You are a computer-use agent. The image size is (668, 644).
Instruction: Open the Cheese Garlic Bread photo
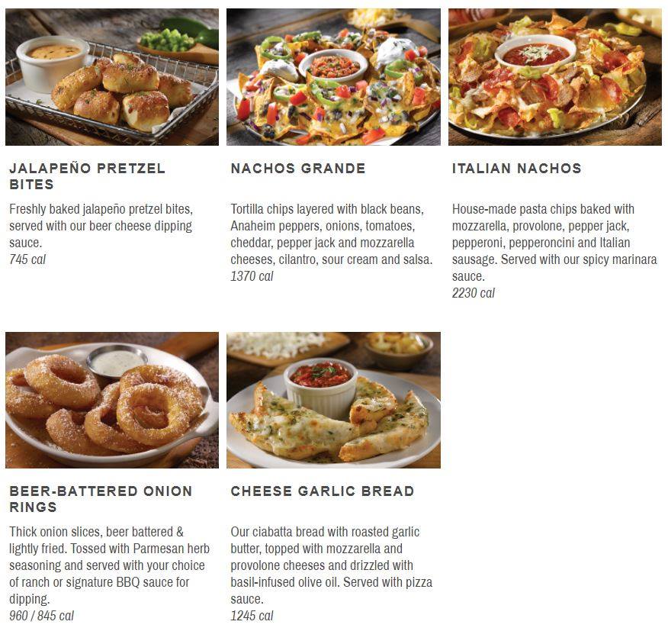point(333,400)
